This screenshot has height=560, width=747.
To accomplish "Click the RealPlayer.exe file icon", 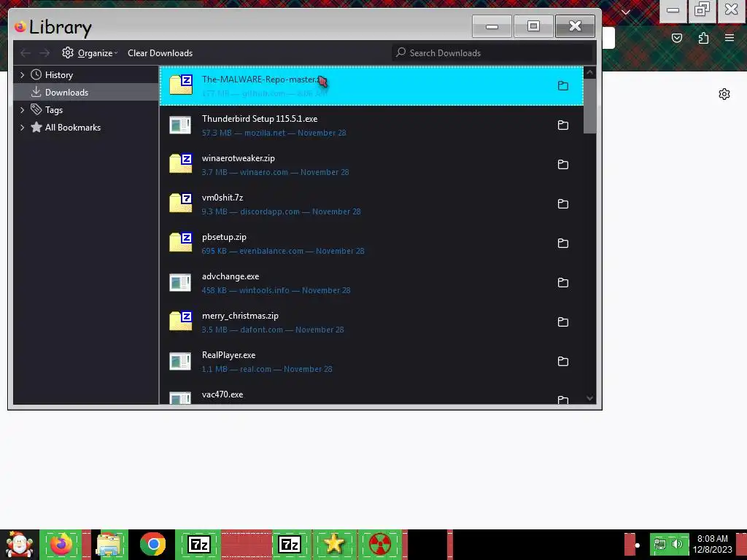I will click(180, 361).
